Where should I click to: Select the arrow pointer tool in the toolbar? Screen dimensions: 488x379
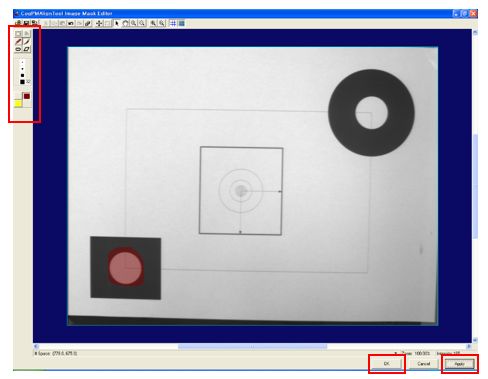(117, 23)
